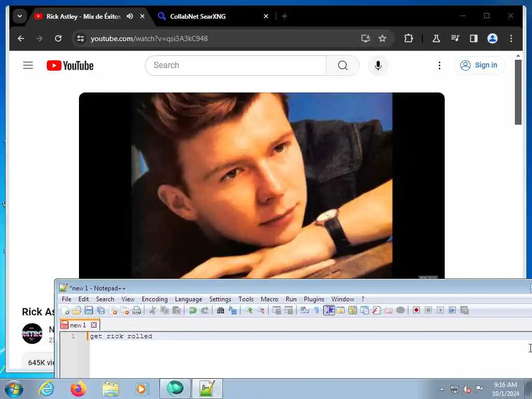Screen dimensions: 532x399
Task: Toggle synchronized horizontal scrolling in Notepad++
Action: click(289, 310)
